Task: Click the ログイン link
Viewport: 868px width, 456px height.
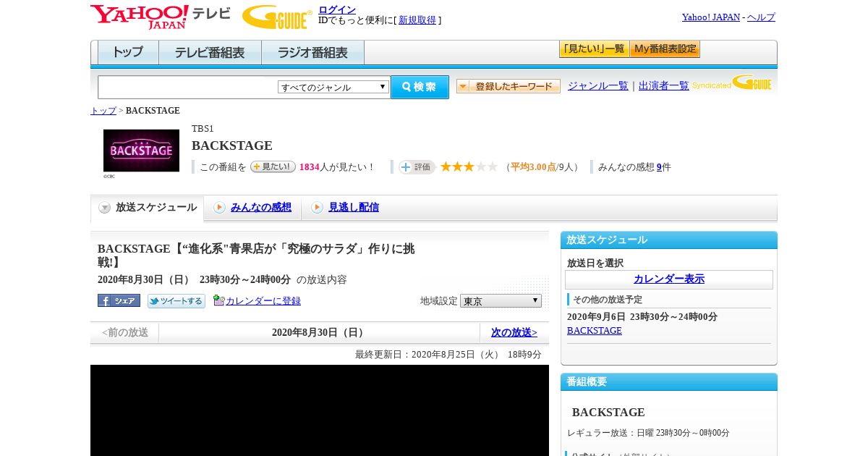Action: (337, 9)
